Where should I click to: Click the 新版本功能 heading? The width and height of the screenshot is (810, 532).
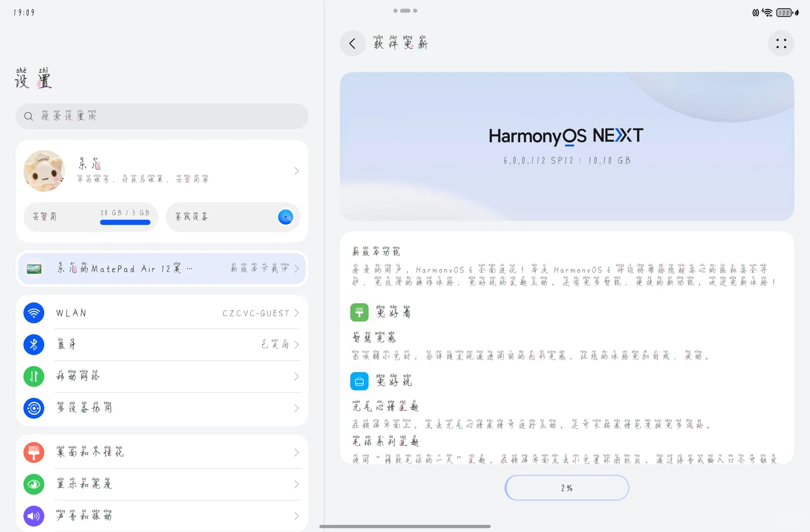[x=376, y=251]
